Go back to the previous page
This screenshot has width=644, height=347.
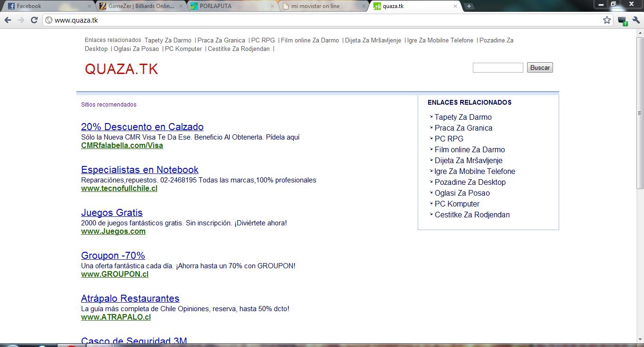tap(8, 20)
